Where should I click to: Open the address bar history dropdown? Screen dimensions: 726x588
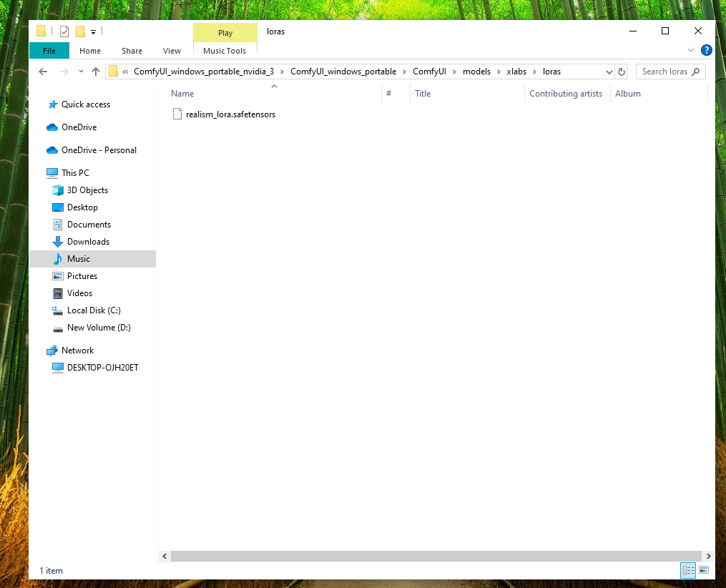coord(609,72)
